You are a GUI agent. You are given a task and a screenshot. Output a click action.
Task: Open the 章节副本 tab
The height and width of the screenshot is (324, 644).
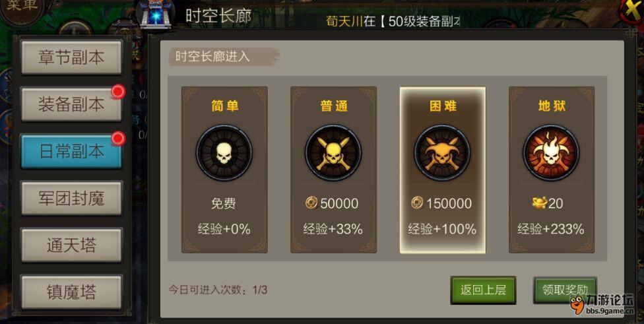pos(71,57)
